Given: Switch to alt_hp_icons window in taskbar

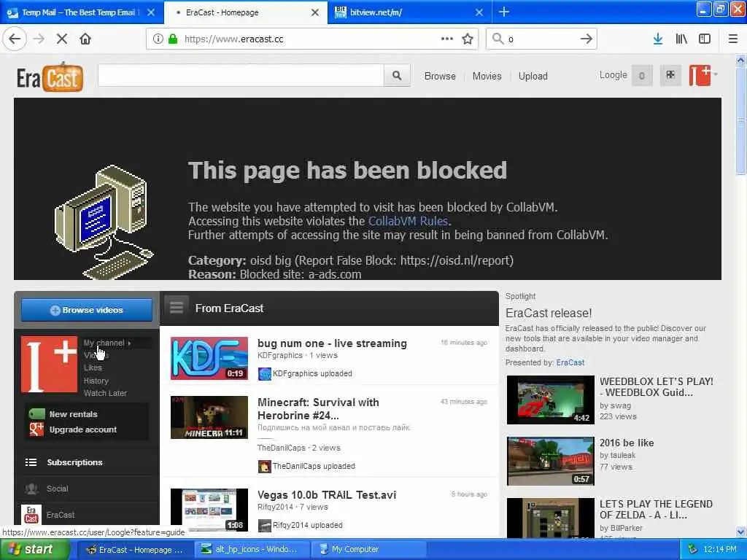Looking at the screenshot, I should pos(252,550).
